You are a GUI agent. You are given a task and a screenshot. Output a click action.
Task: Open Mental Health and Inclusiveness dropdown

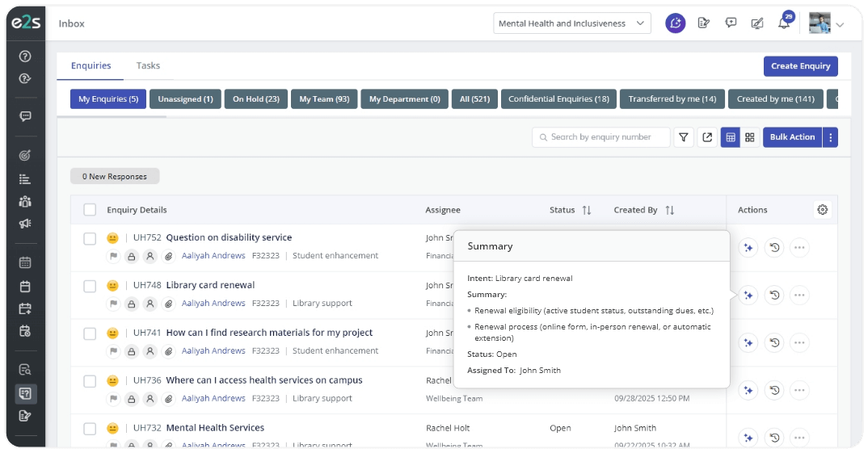pos(572,23)
